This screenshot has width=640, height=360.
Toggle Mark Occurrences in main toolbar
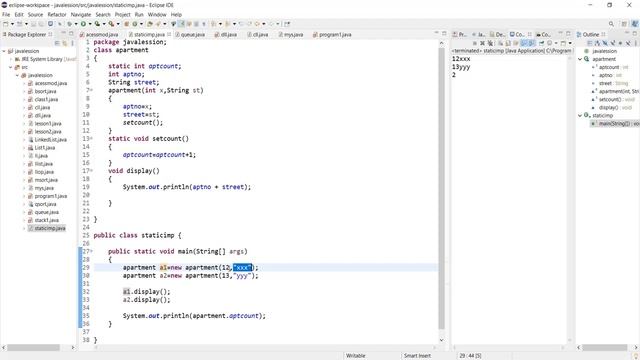click(x=181, y=24)
